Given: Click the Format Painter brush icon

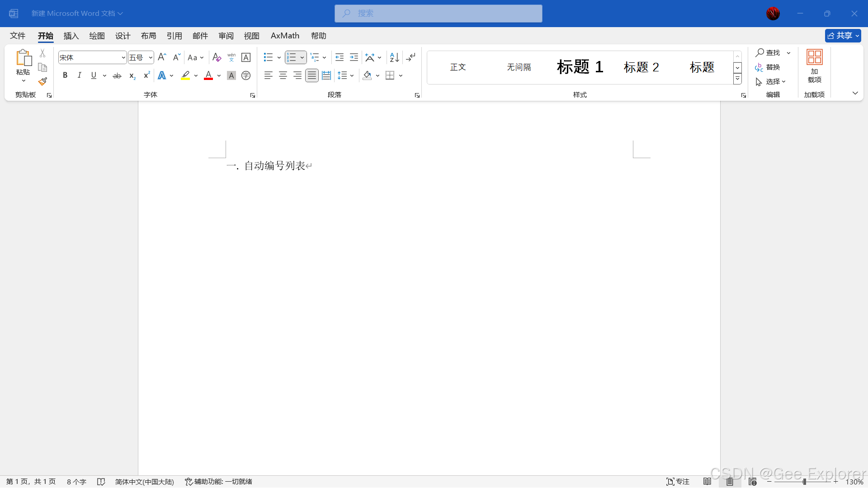Looking at the screenshot, I should tap(42, 81).
